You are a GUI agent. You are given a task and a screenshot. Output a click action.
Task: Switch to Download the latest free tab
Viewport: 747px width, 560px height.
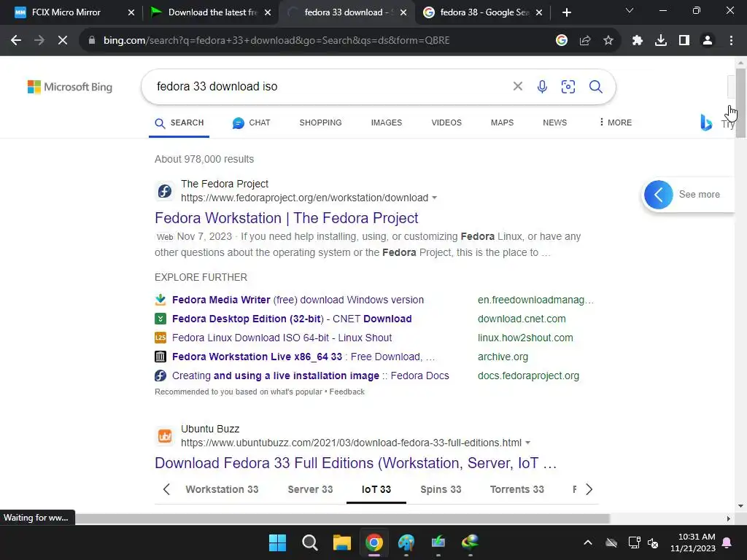[212, 12]
